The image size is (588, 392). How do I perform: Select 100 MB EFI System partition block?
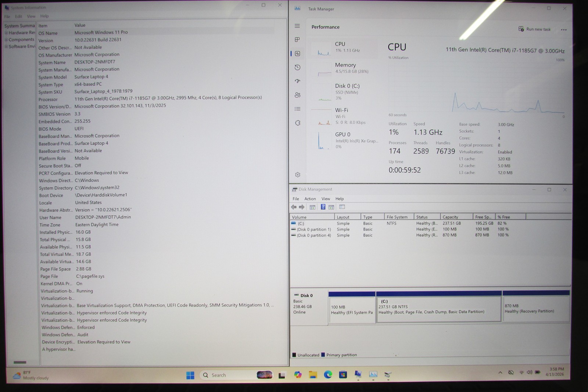pyautogui.click(x=352, y=307)
